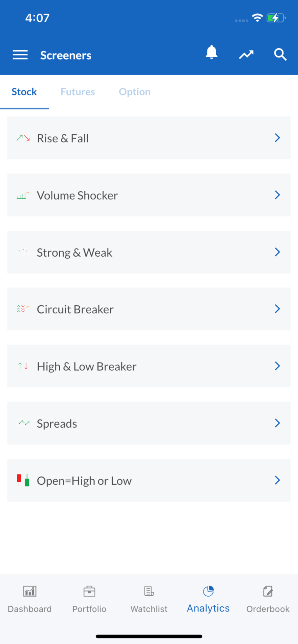Open the Orderbook bottom icon
298x644 pixels.
pos(268,592)
